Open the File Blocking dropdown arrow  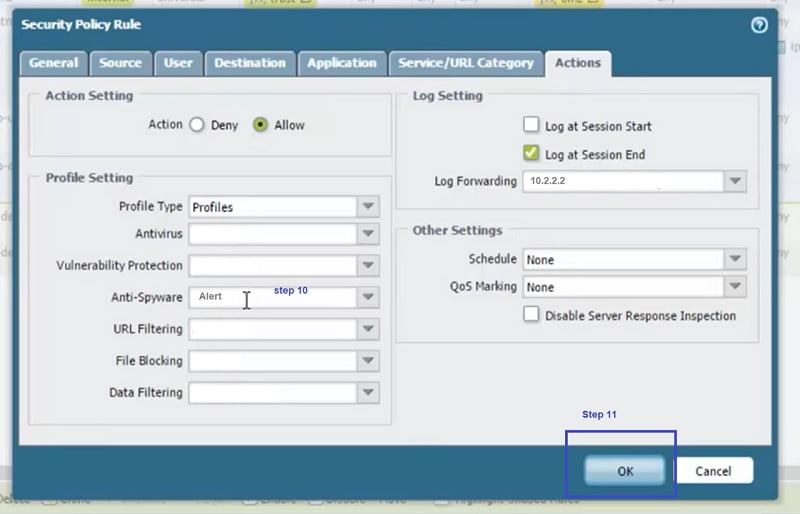368,361
